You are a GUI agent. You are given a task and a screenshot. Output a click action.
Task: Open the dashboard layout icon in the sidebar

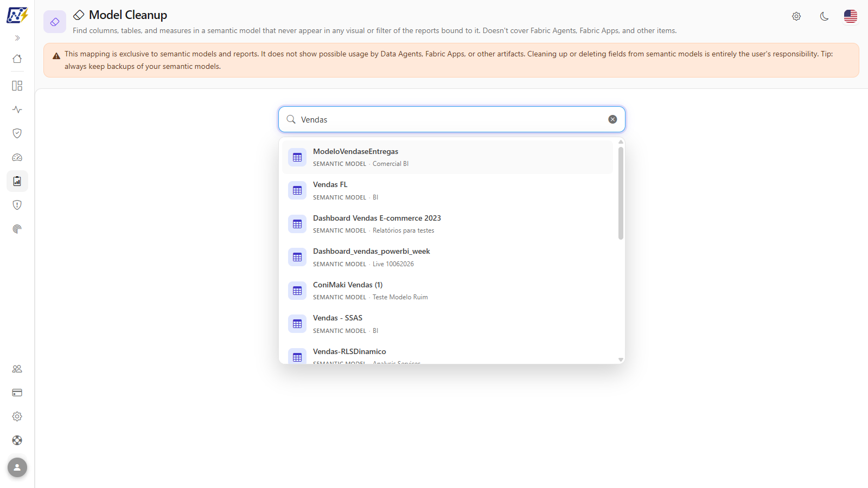[17, 86]
